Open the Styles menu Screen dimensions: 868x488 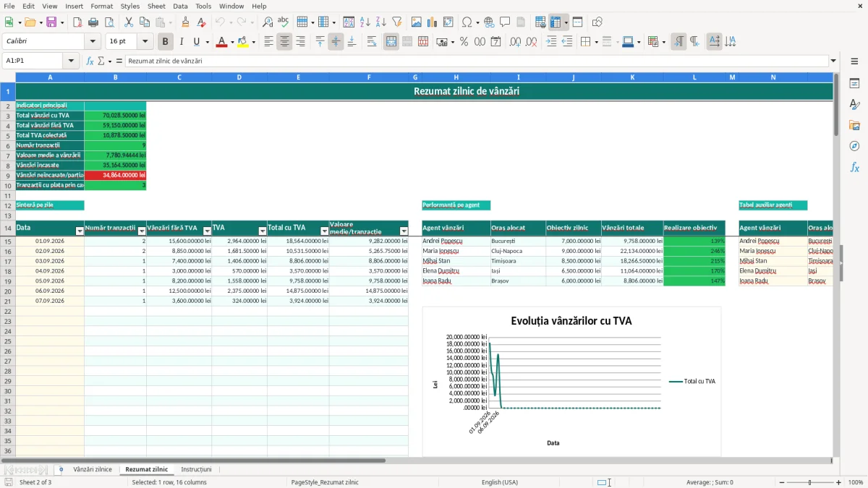(130, 6)
